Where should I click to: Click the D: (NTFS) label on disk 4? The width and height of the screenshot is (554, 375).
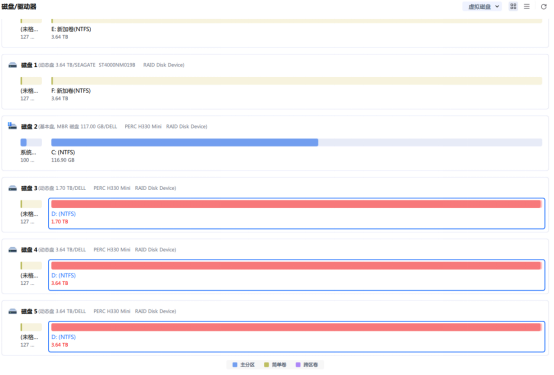pos(64,275)
